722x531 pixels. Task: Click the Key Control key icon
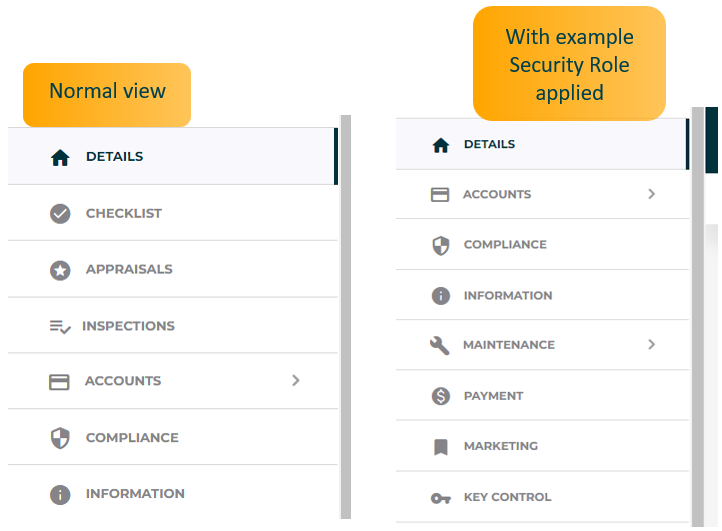click(440, 498)
